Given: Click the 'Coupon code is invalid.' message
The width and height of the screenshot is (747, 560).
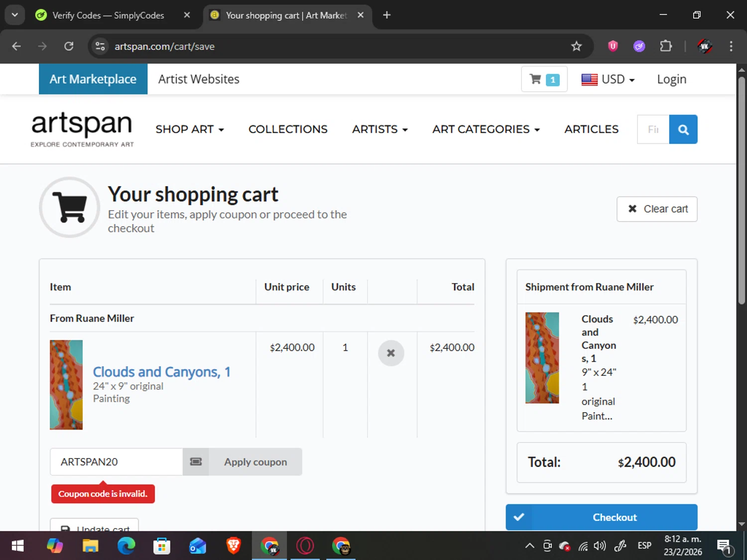Looking at the screenshot, I should click(x=103, y=494).
